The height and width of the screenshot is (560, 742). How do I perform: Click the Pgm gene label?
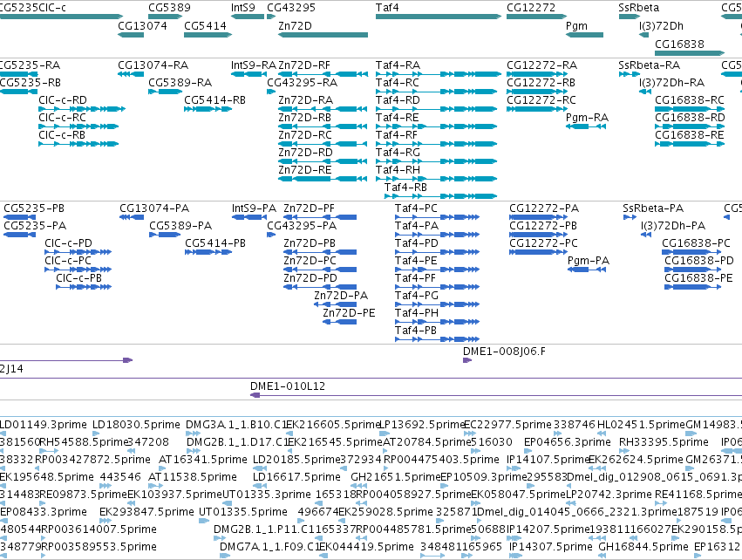576,25
